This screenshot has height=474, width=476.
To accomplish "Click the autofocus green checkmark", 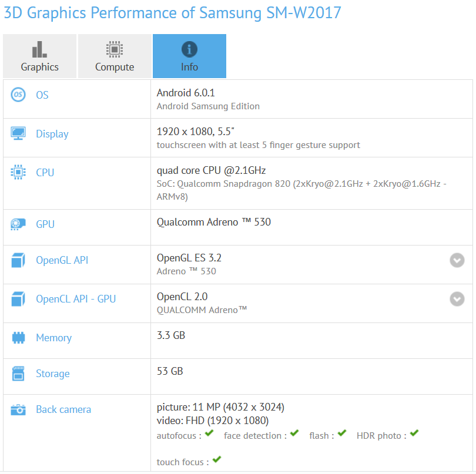I will (x=209, y=434).
